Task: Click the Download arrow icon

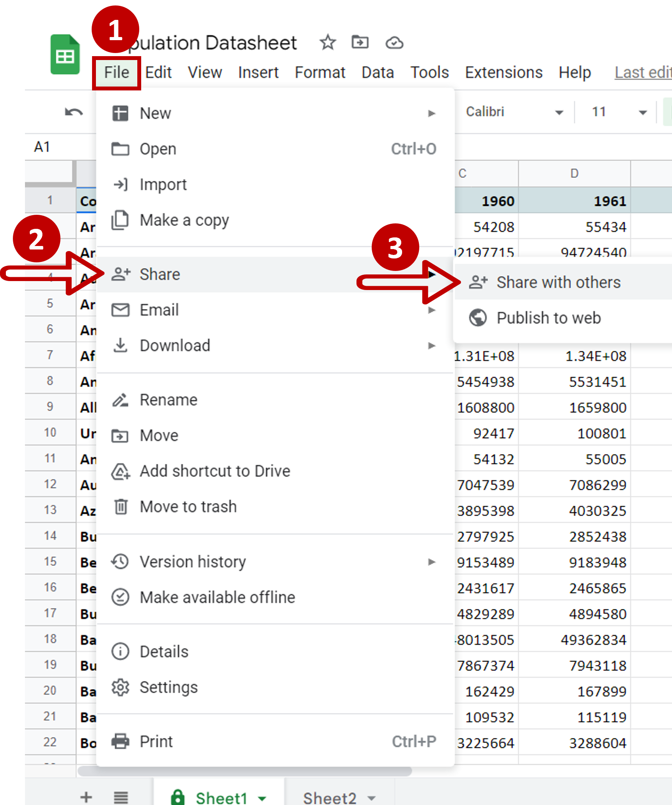Action: pyautogui.click(x=120, y=345)
